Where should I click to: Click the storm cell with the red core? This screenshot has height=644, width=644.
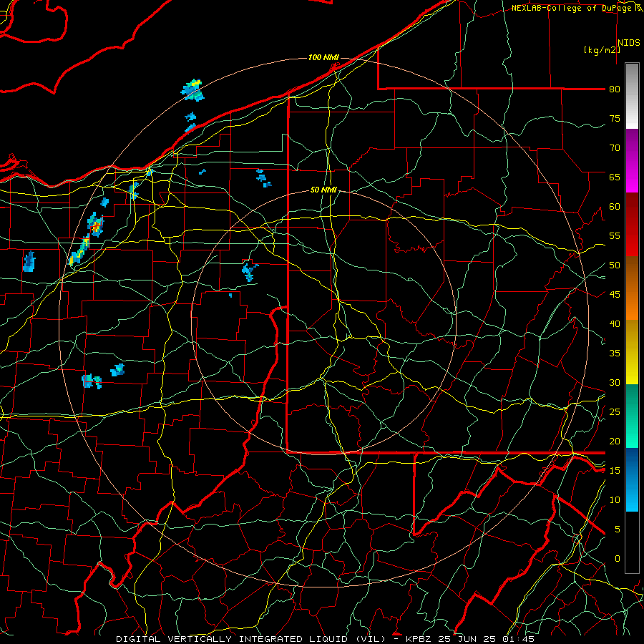click(96, 225)
